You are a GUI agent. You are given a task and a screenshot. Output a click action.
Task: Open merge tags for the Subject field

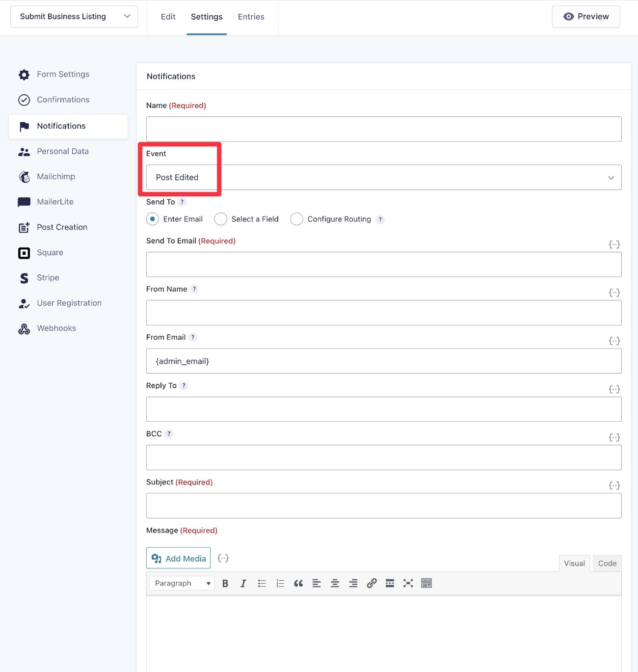tap(614, 485)
